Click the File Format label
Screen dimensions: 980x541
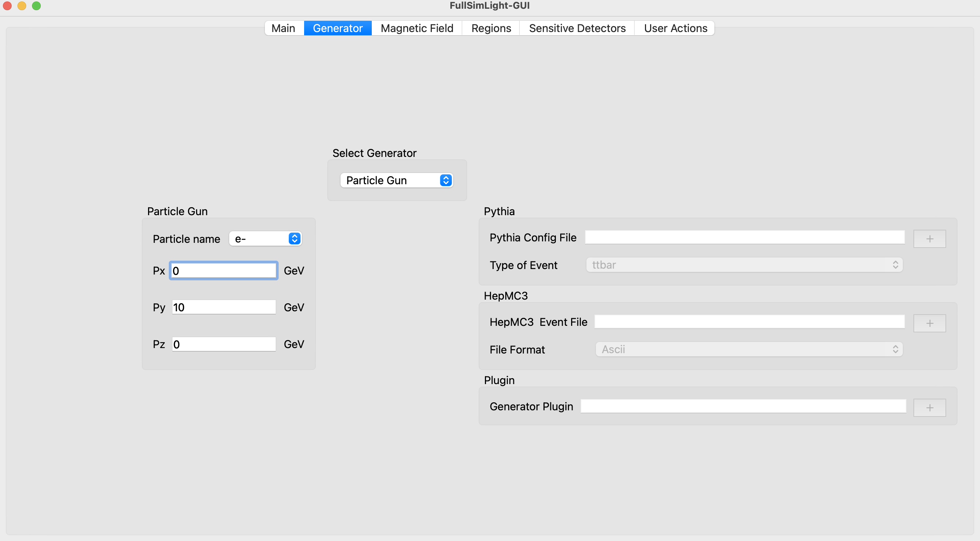pos(517,350)
